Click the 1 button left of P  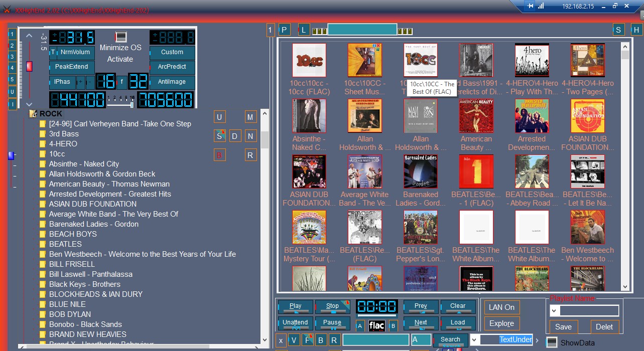pos(271,30)
